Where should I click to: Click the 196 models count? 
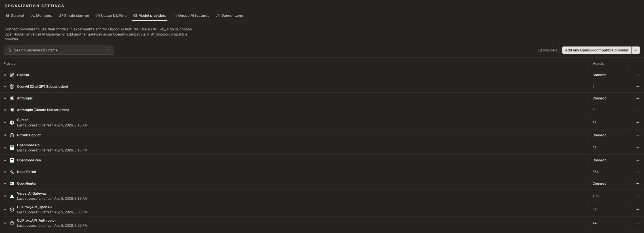[x=595, y=196]
